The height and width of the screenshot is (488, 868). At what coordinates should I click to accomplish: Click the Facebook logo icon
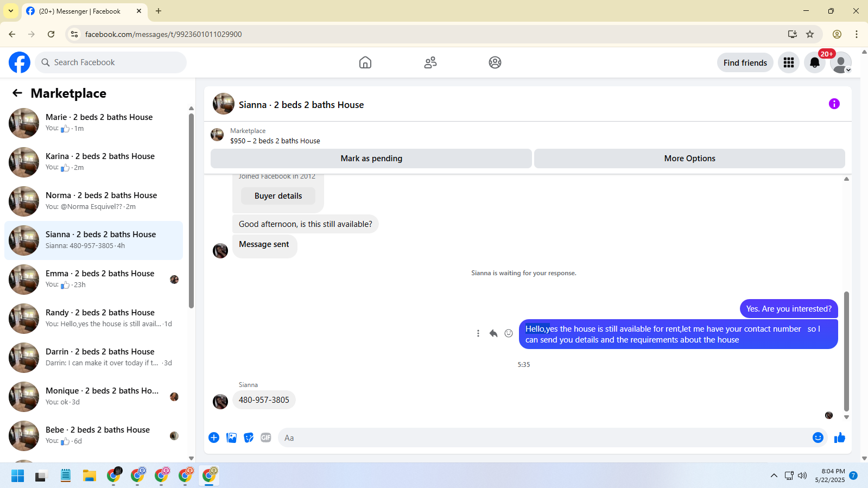point(20,62)
